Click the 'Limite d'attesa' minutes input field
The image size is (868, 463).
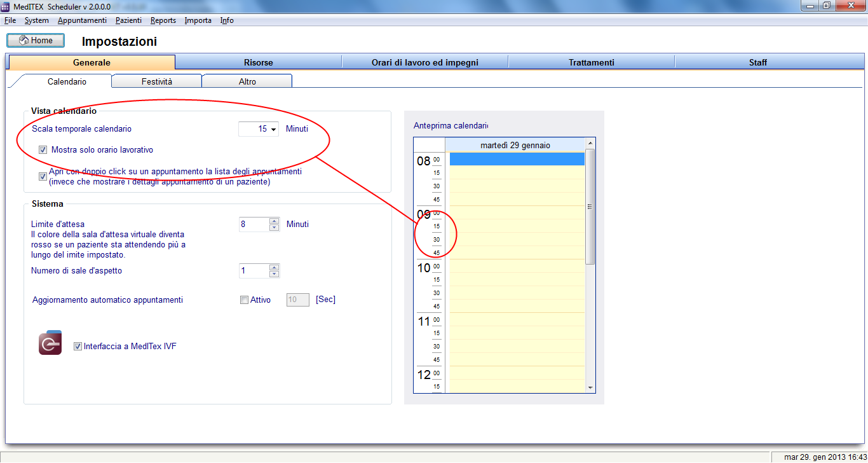point(254,225)
